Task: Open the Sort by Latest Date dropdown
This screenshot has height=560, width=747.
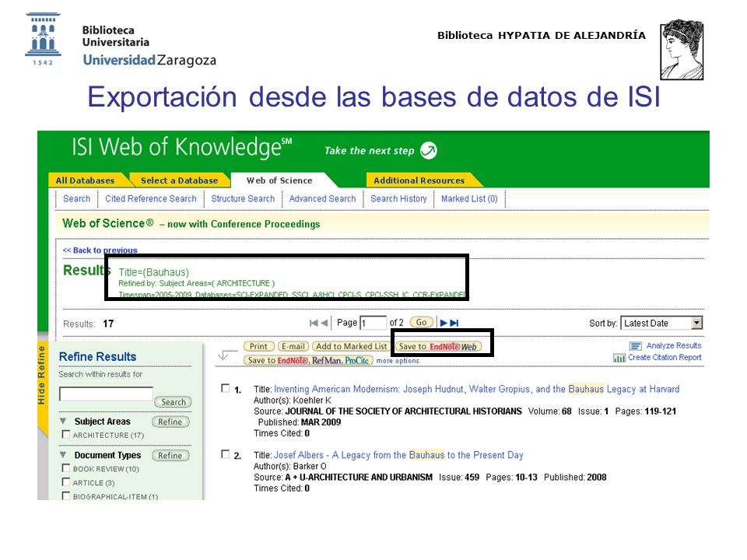Action: click(661, 323)
